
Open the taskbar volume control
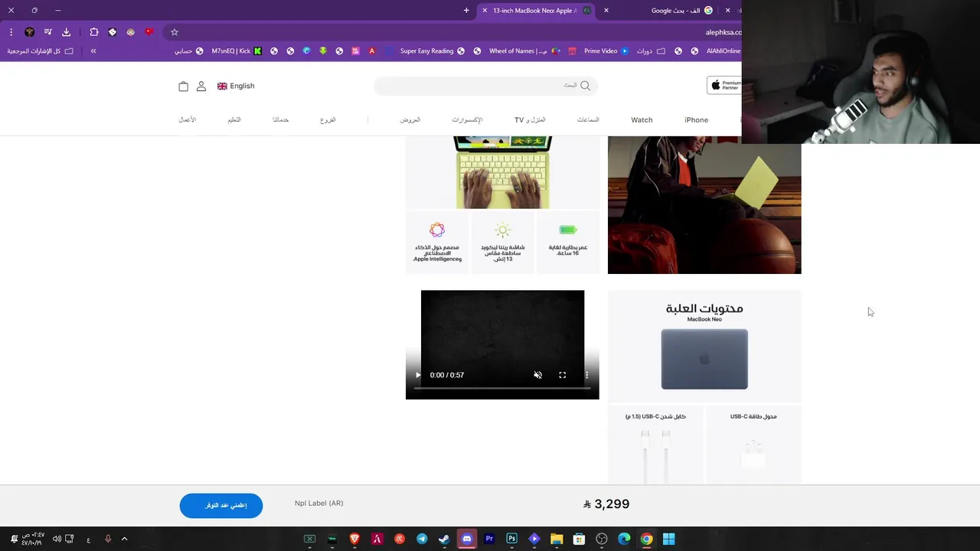(x=57, y=539)
